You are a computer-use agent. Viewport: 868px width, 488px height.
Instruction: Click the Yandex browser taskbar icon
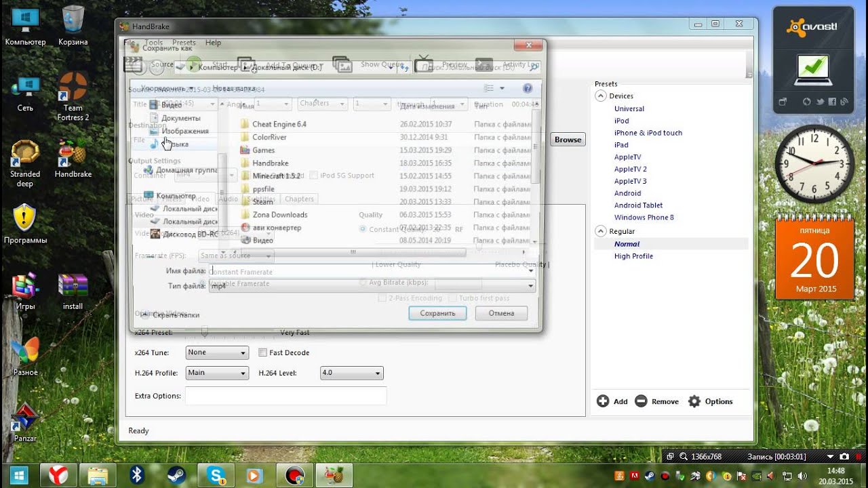(x=58, y=475)
